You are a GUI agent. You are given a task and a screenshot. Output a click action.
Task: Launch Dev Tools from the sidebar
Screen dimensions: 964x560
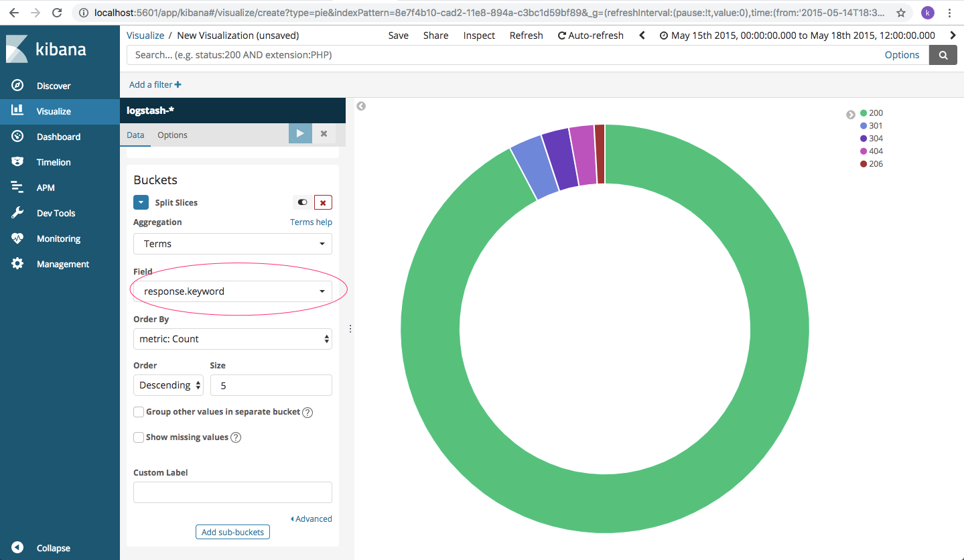(x=52, y=212)
